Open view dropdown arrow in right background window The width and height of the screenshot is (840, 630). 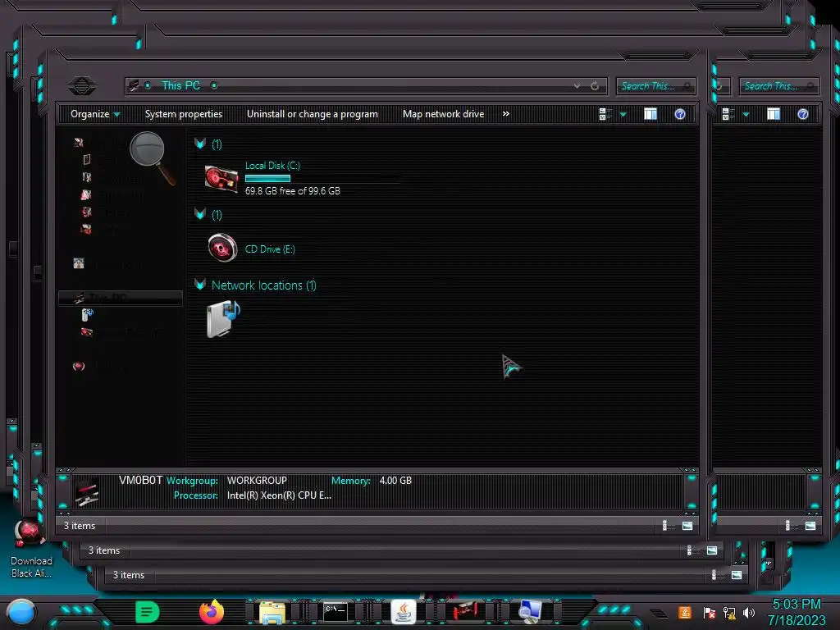click(x=746, y=115)
